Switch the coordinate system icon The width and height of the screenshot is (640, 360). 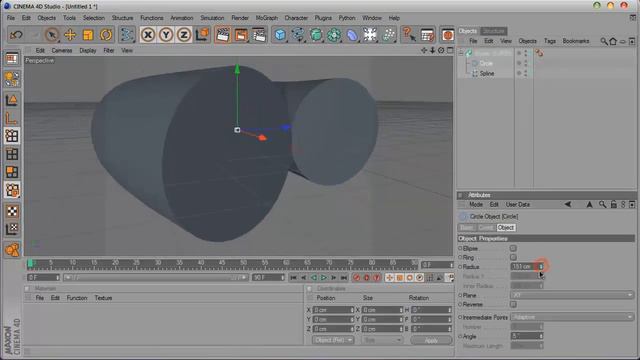[202, 35]
